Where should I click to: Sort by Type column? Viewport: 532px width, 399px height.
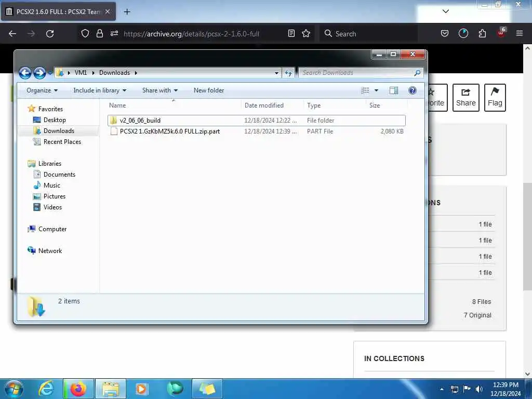tap(335, 105)
